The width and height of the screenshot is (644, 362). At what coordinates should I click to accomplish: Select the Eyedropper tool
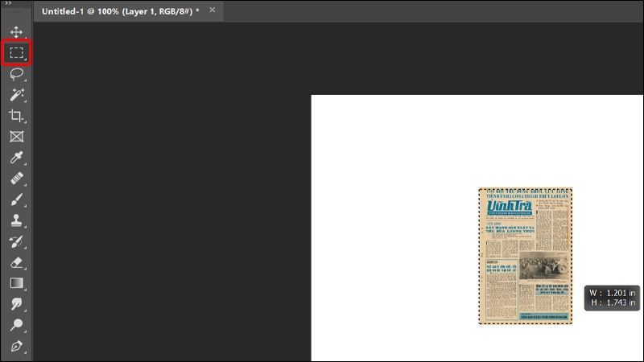tap(16, 158)
